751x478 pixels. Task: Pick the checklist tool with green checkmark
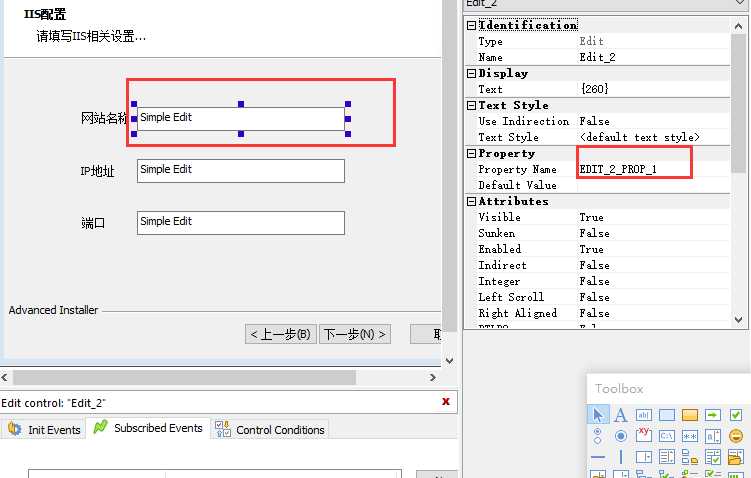[x=713, y=457]
